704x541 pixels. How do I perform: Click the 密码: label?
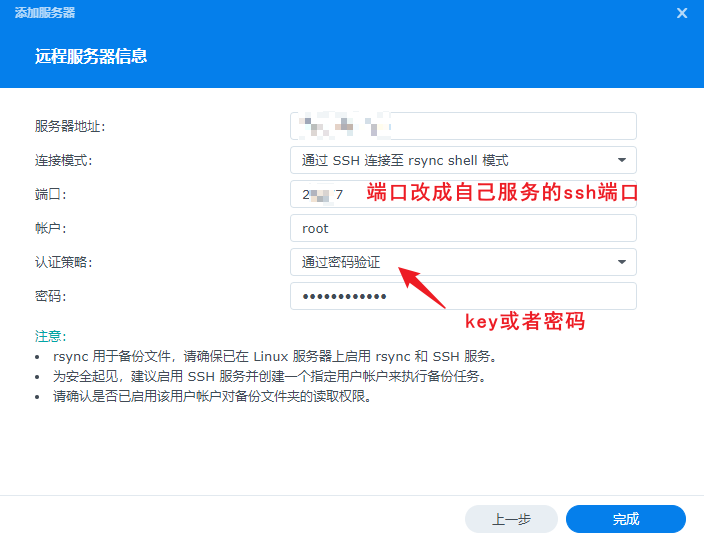tap(50, 296)
